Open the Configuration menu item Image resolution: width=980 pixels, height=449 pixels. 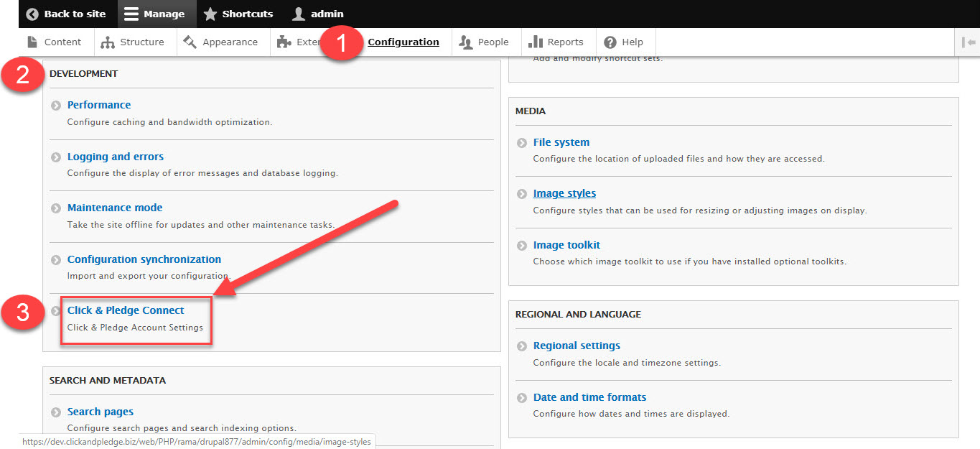tap(403, 42)
